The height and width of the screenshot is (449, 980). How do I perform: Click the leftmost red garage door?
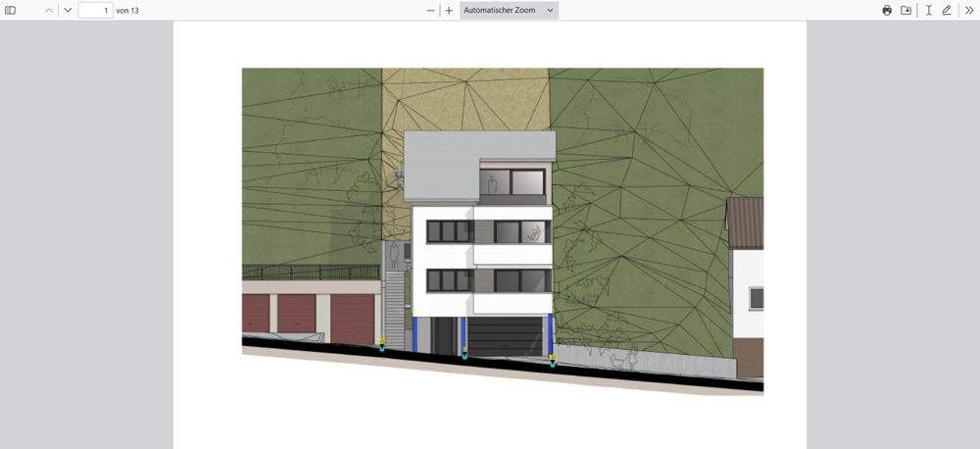[x=256, y=316]
